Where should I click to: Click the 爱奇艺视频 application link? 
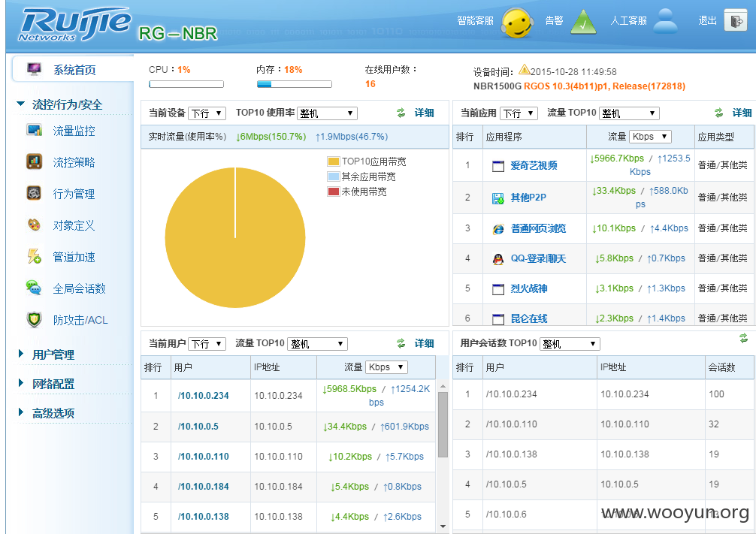click(x=534, y=165)
